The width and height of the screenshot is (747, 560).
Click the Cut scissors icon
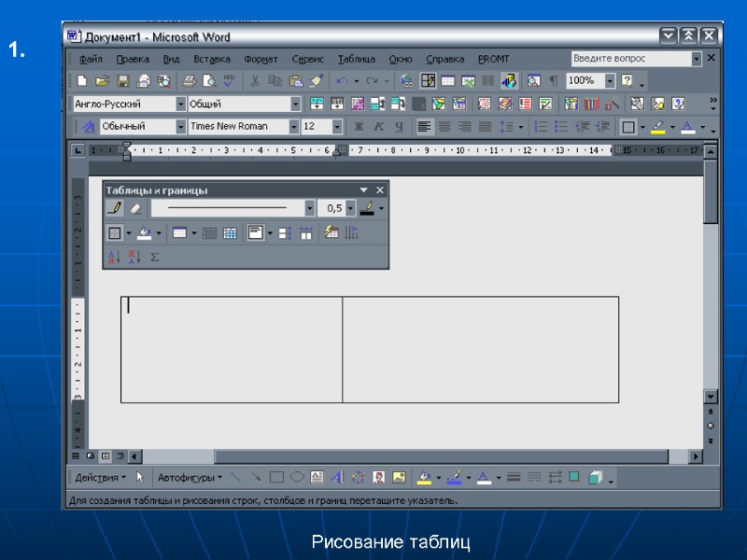255,81
